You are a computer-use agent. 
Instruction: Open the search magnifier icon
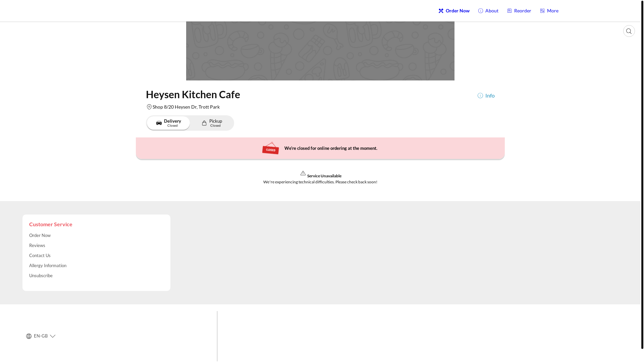click(629, 31)
